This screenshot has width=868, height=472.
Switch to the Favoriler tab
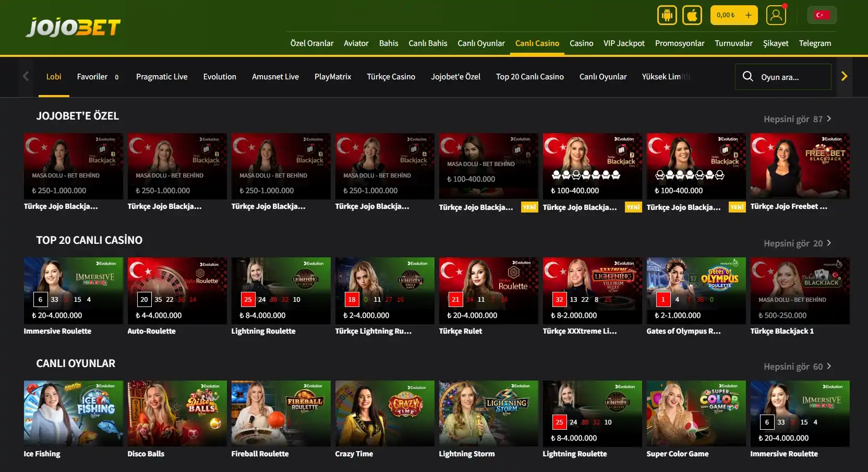click(98, 77)
